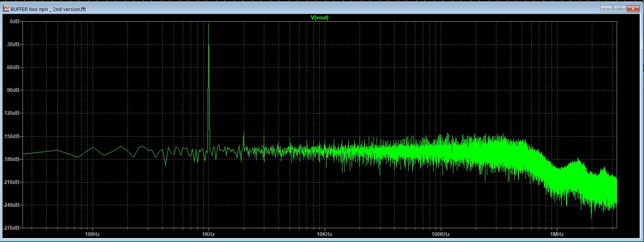The image size is (644, 242).
Task: Maximize the FFT plot window
Action: pos(619,9)
